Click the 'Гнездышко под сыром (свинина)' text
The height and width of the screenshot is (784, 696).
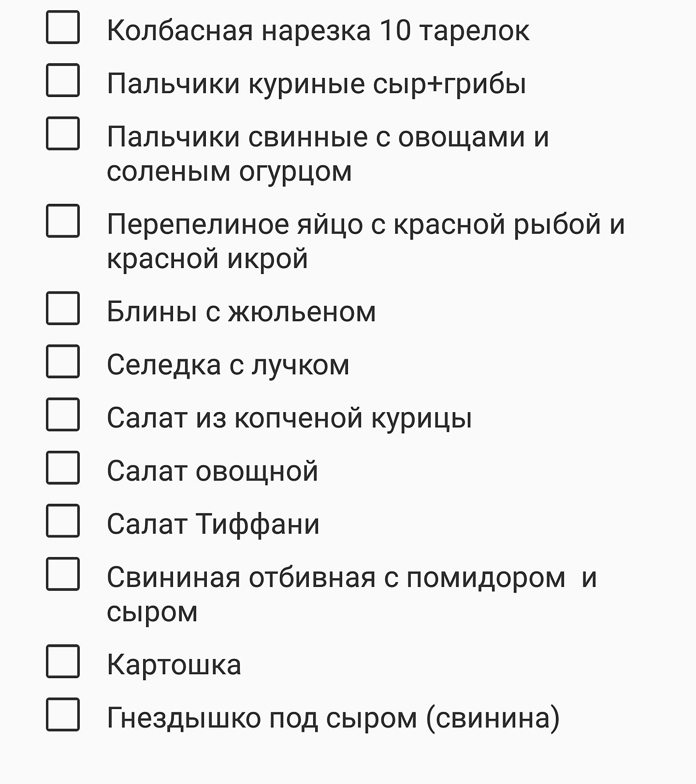(x=333, y=718)
